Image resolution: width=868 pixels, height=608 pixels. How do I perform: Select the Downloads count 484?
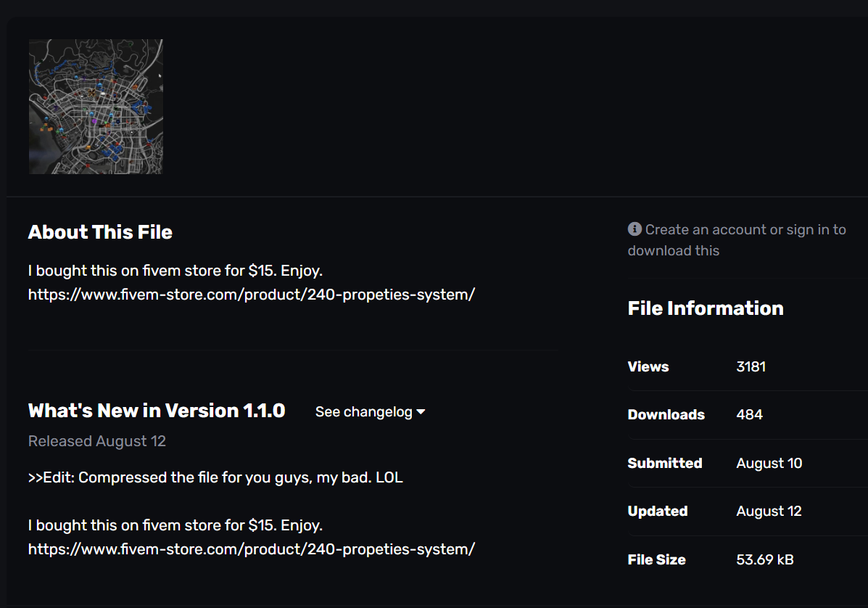click(x=749, y=415)
